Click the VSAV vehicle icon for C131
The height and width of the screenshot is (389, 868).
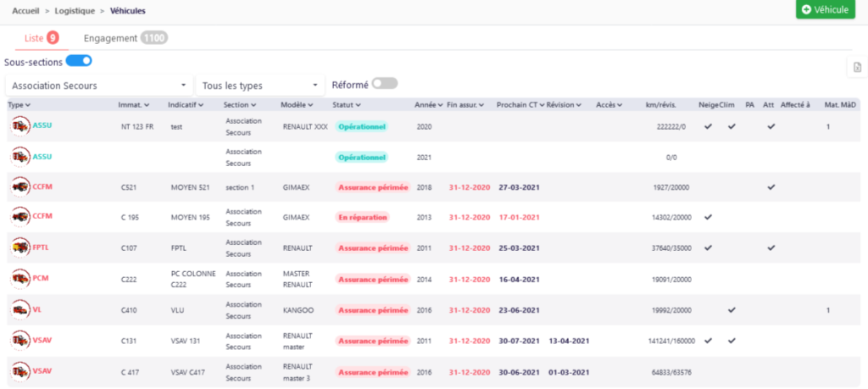pos(20,341)
